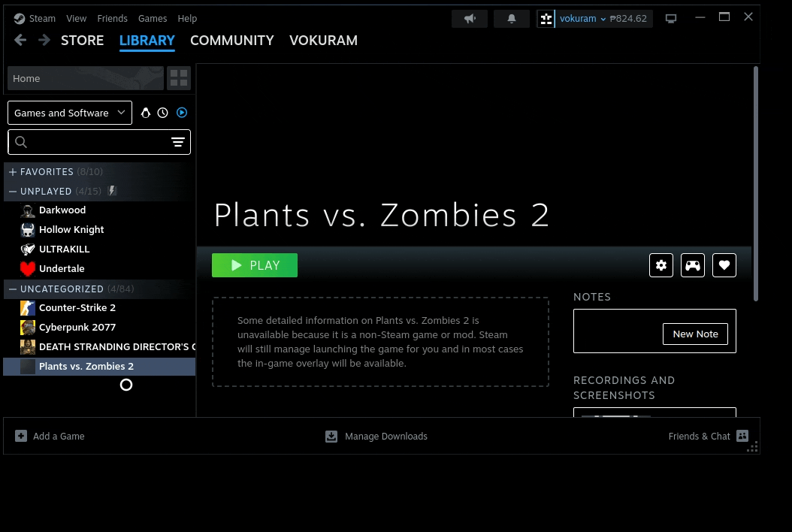
Task: Open the Games and Software dropdown
Action: [x=70, y=113]
